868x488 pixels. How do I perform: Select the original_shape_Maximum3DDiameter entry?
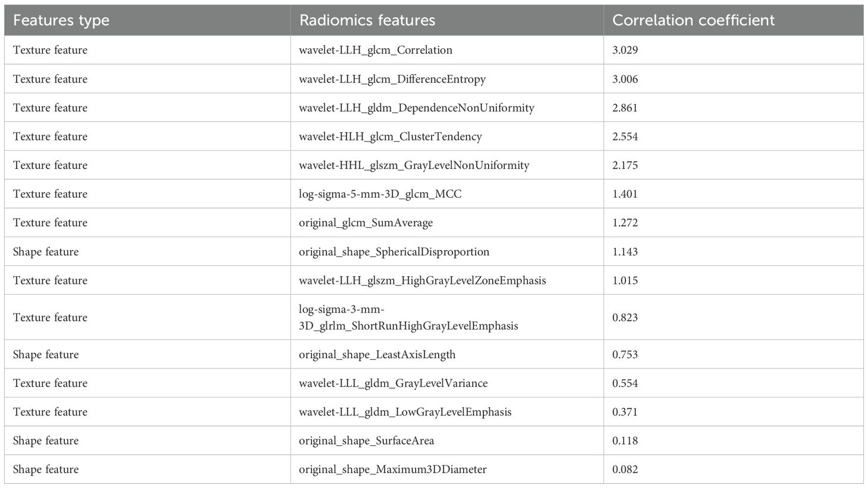(x=392, y=470)
